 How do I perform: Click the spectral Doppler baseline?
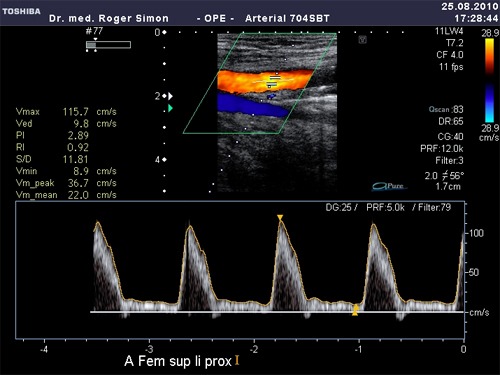click(x=277, y=312)
